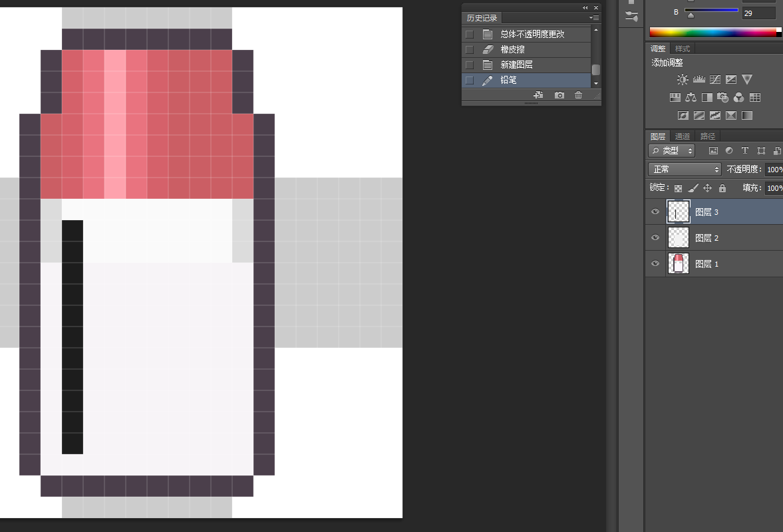Image resolution: width=783 pixels, height=532 pixels.
Task: Select the 总体不透明度更改 history state
Action: [x=527, y=34]
